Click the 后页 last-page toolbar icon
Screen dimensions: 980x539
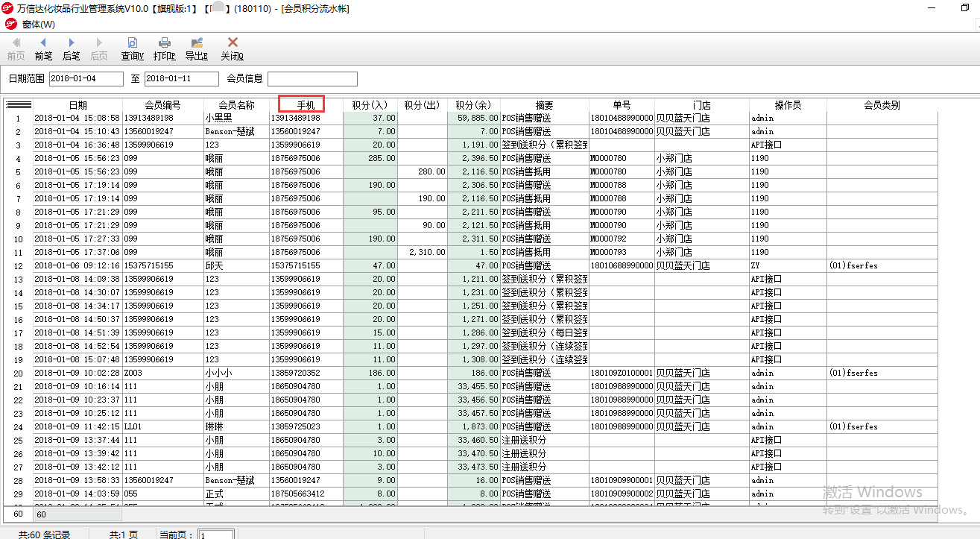coord(98,49)
